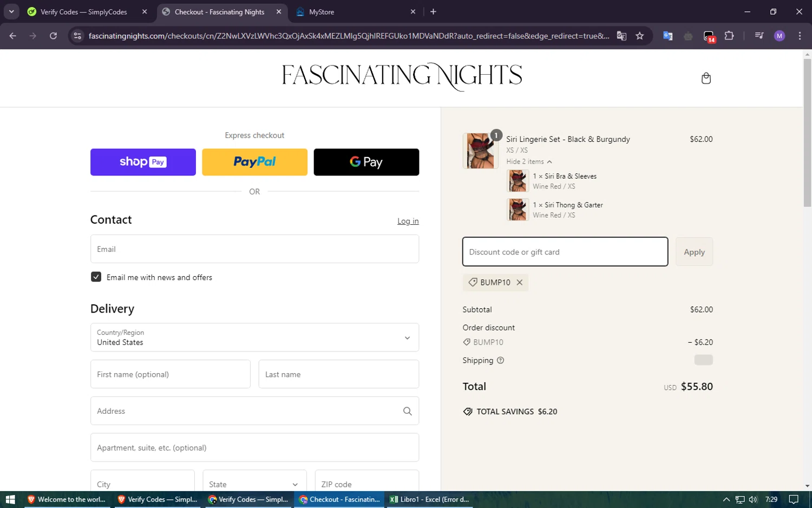Screen dimensions: 812x508
Task: Click the address search magnifier icon
Action: coord(408,411)
